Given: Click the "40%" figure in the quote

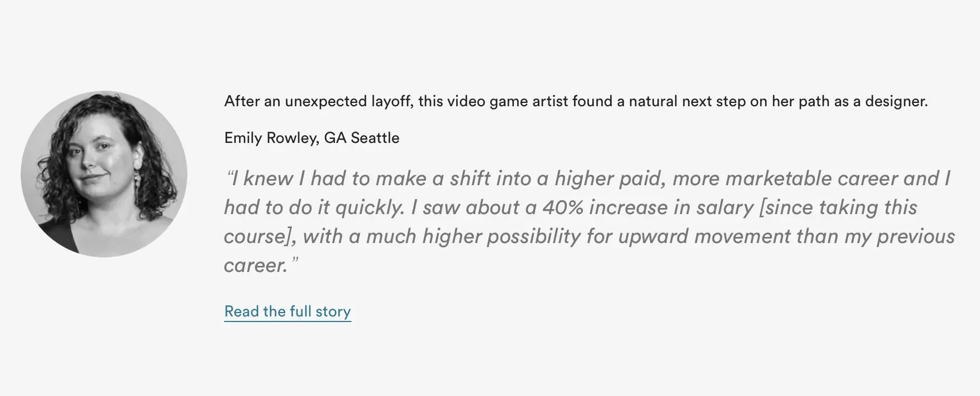Looking at the screenshot, I should pyautogui.click(x=563, y=207).
